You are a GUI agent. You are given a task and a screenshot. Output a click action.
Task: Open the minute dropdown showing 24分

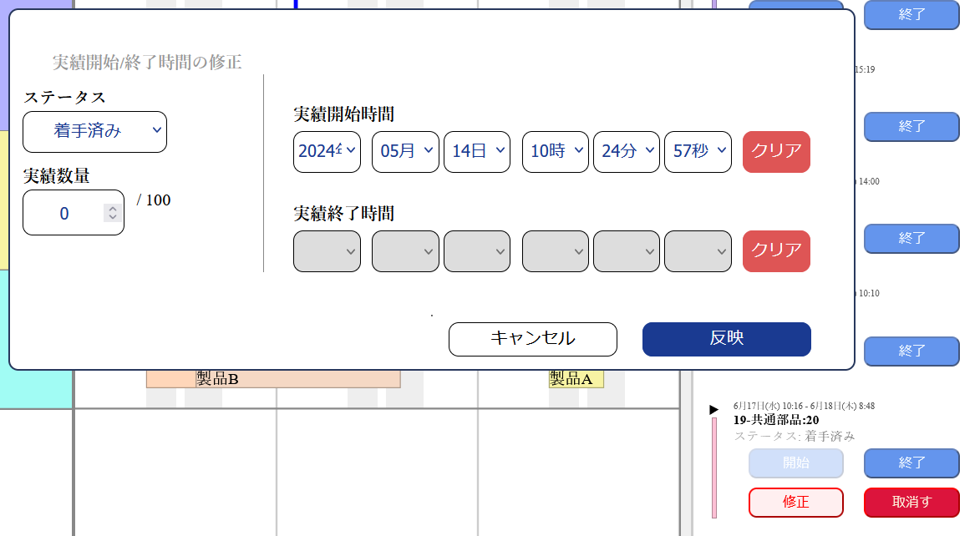626,152
